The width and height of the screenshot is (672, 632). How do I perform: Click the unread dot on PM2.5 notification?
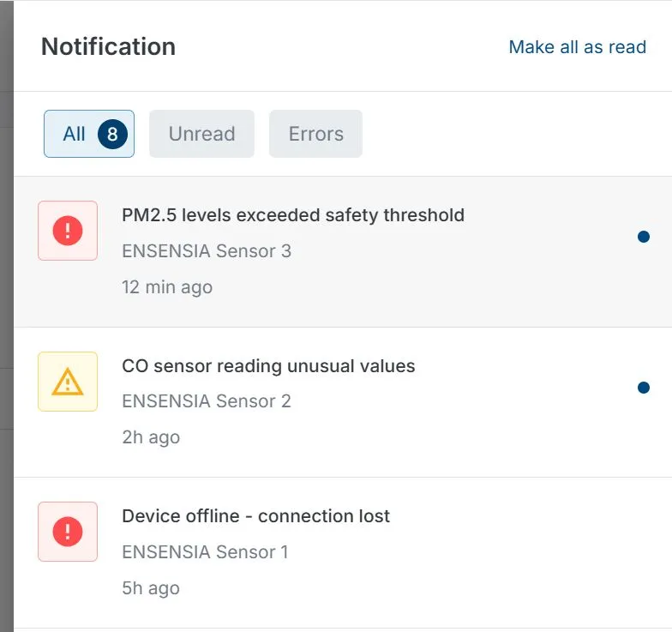[x=644, y=237]
